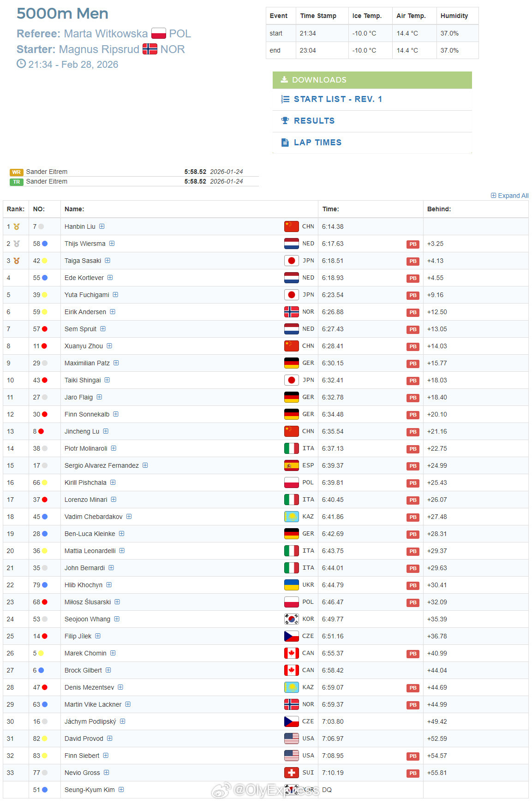Click the PB badge in Nevio Gross's row
Viewport: 532px width, 804px height.
click(x=413, y=773)
